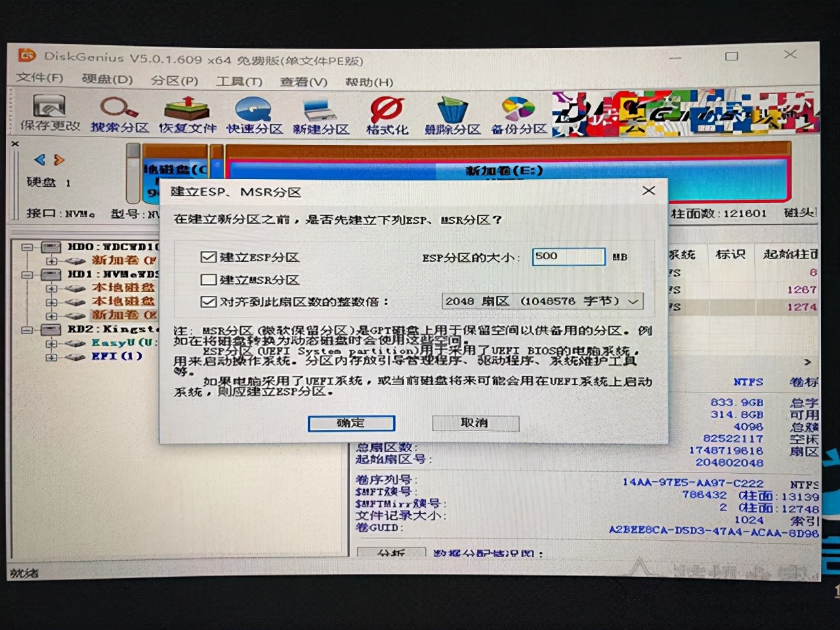Open the 2048 扇区 alignment dropdown
Image resolution: width=840 pixels, height=630 pixels.
633,301
